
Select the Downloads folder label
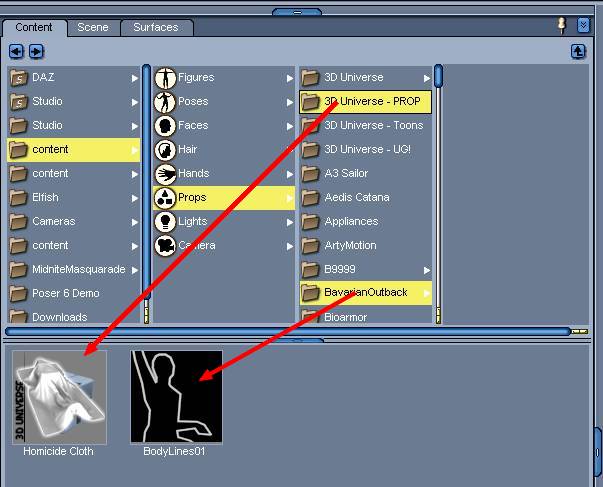coord(60,317)
